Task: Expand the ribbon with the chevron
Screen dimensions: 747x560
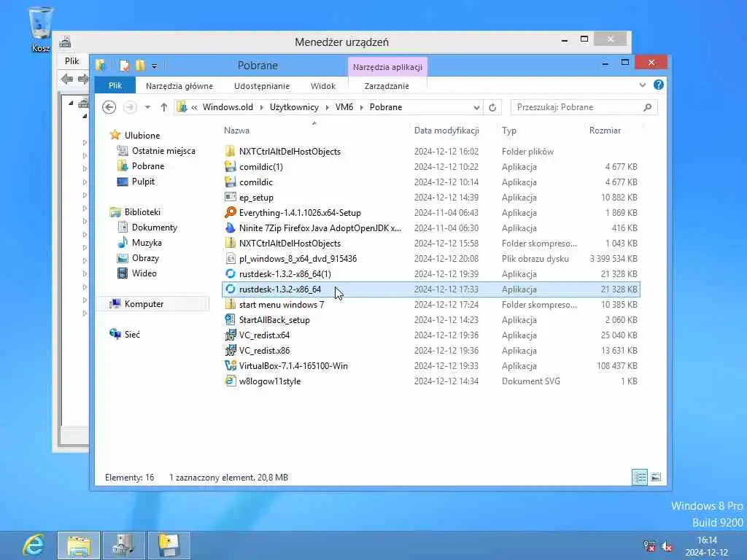Action: [x=642, y=85]
